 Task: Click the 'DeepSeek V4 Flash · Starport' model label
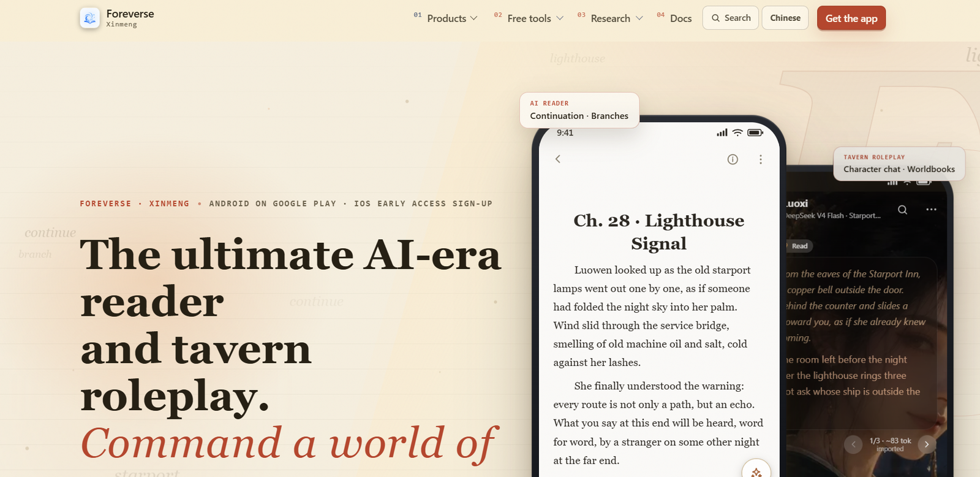(833, 216)
